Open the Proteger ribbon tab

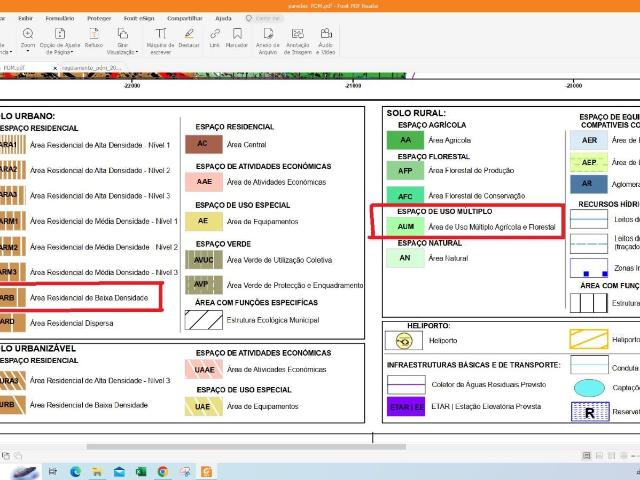(99, 18)
